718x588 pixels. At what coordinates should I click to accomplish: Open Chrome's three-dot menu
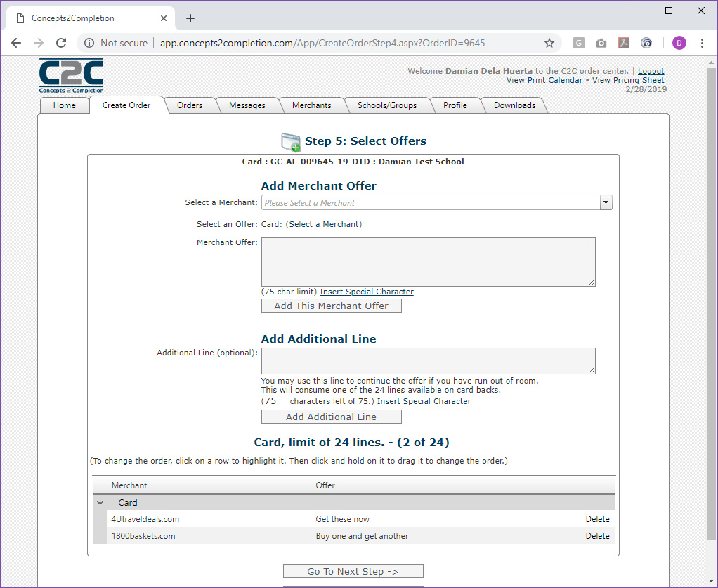pos(702,43)
